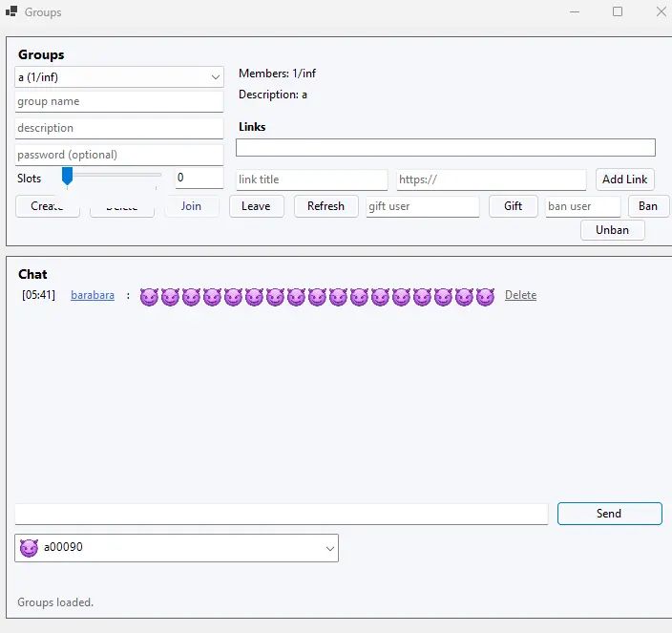Click the Join button
Screen dimensions: 672x633
pos(191,206)
